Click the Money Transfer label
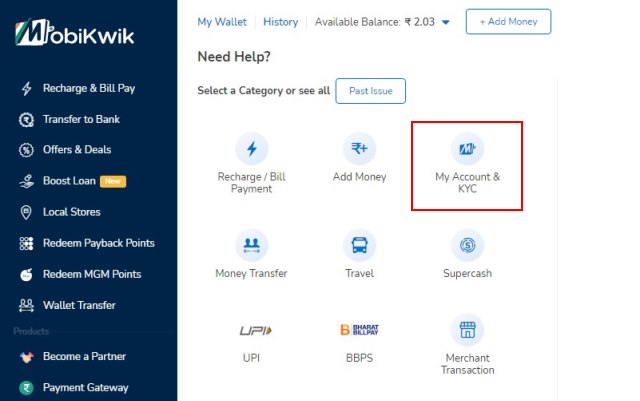Viewport: 640px width, 401px height. (x=251, y=273)
